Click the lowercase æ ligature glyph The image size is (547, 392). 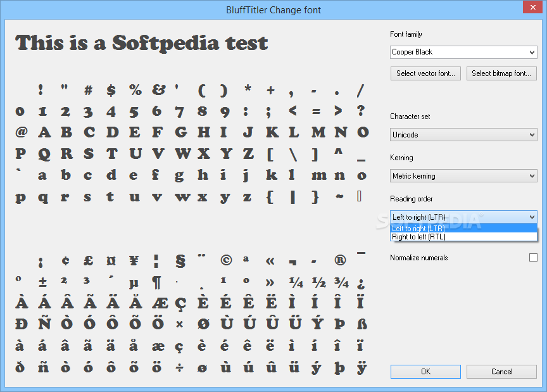click(x=158, y=346)
